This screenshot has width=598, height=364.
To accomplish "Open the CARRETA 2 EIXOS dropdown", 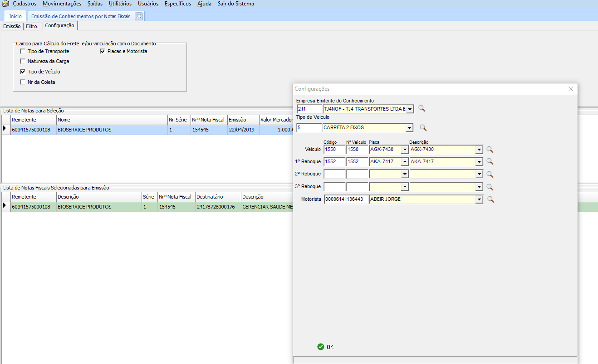I will coord(409,128).
